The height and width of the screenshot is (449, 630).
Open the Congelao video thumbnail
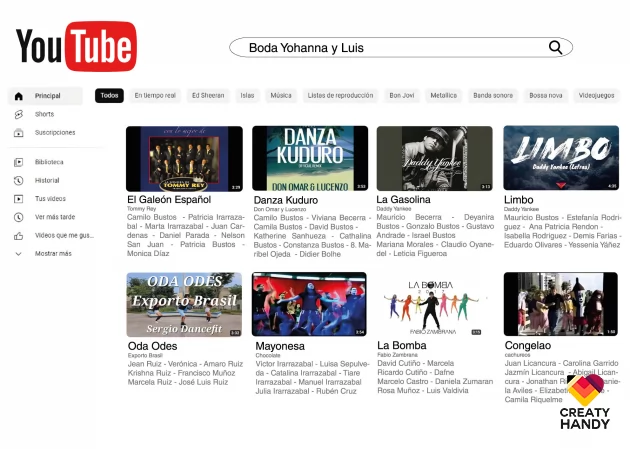[x=561, y=304]
